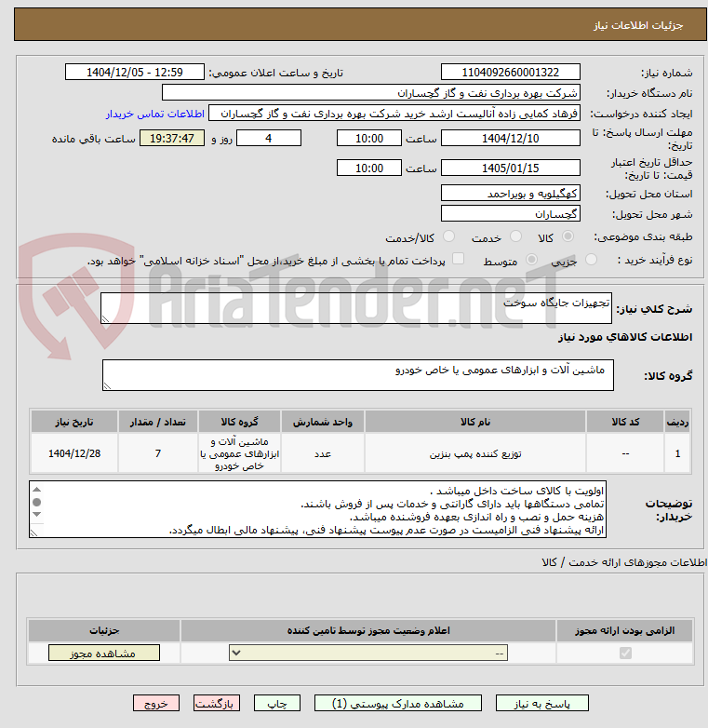This screenshot has width=708, height=728.
Task: Click the goods group cell in table row
Action: click(239, 453)
